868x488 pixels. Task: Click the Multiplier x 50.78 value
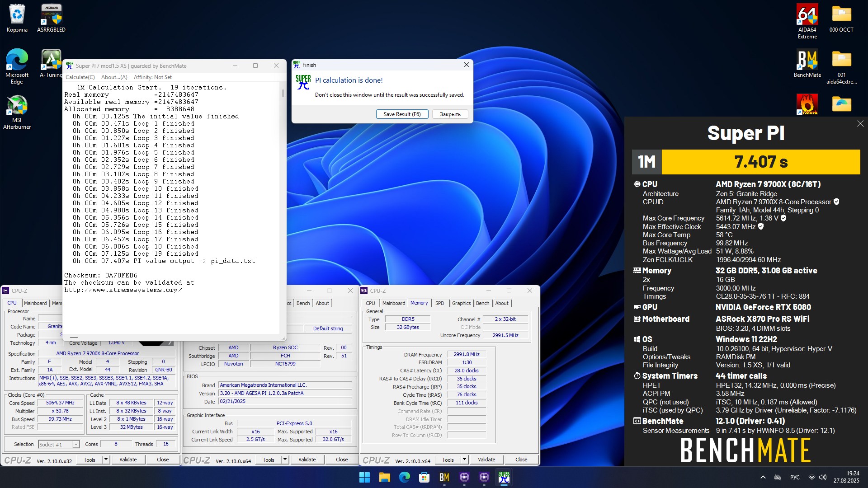[x=60, y=411]
